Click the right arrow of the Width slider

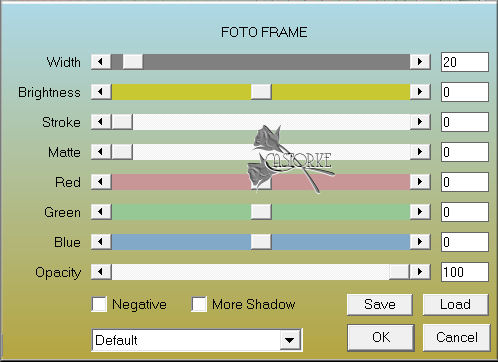(420, 62)
